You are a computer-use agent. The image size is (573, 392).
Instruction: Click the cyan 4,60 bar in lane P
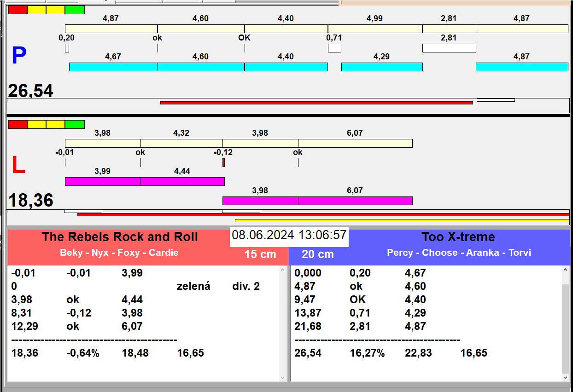(201, 67)
